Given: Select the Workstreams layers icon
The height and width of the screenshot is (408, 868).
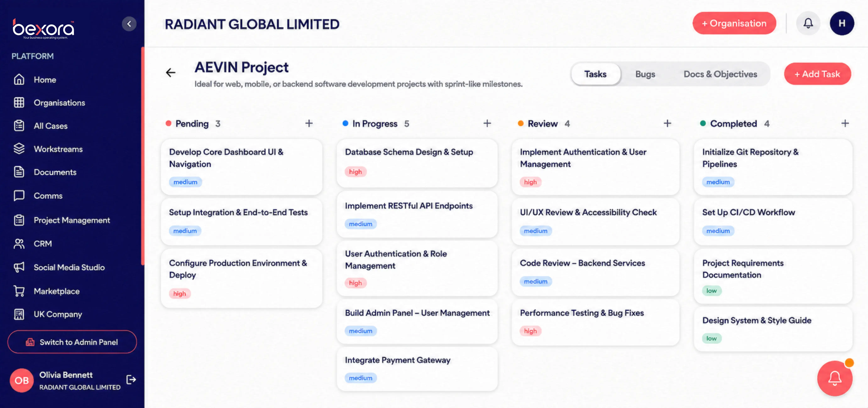Looking at the screenshot, I should point(19,149).
